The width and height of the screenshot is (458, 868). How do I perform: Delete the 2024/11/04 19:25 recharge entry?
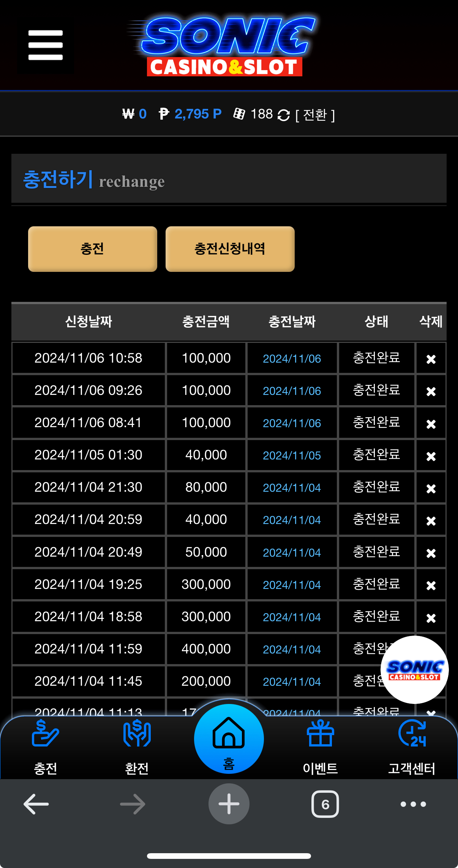click(x=431, y=585)
